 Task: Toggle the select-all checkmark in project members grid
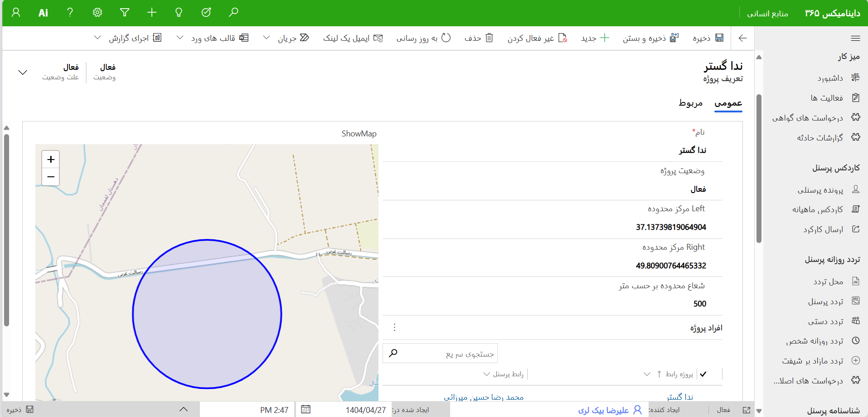(x=703, y=374)
